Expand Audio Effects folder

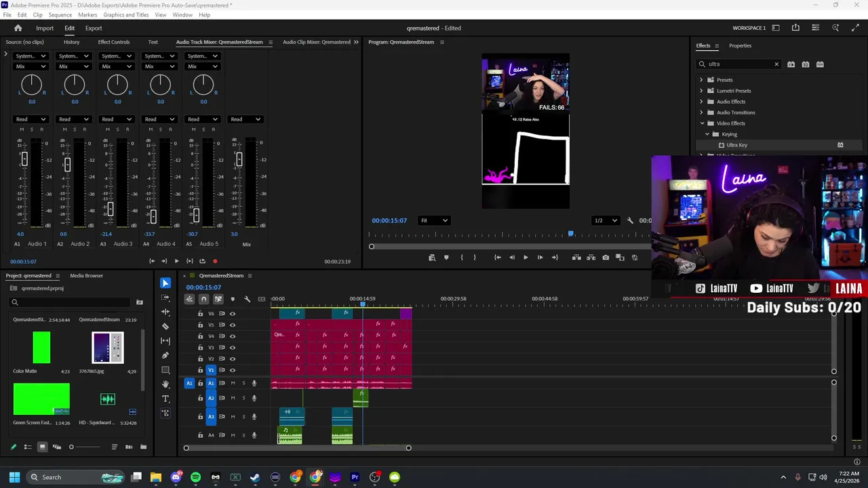(x=702, y=102)
